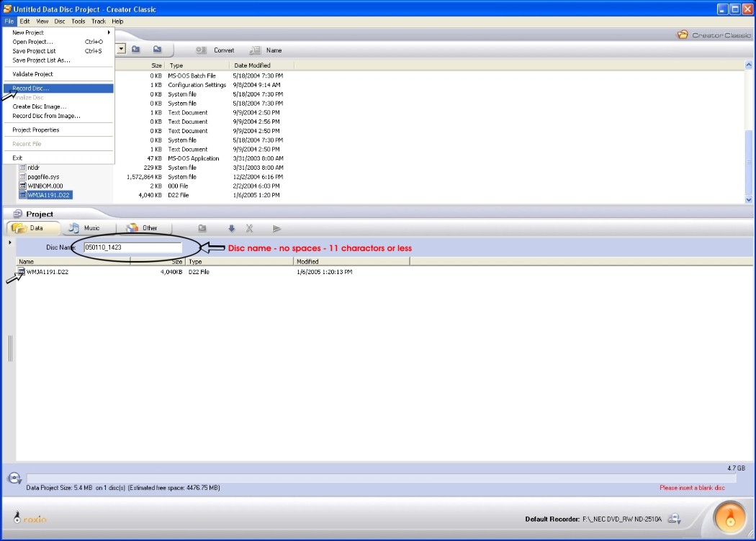Open the Disc menu
The height and width of the screenshot is (541, 756).
click(60, 21)
